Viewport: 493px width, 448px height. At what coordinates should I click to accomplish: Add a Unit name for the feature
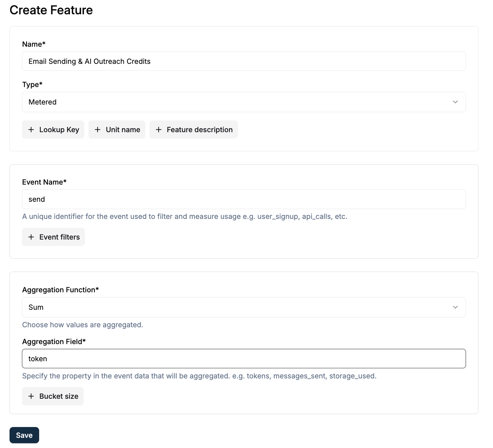coord(117,129)
